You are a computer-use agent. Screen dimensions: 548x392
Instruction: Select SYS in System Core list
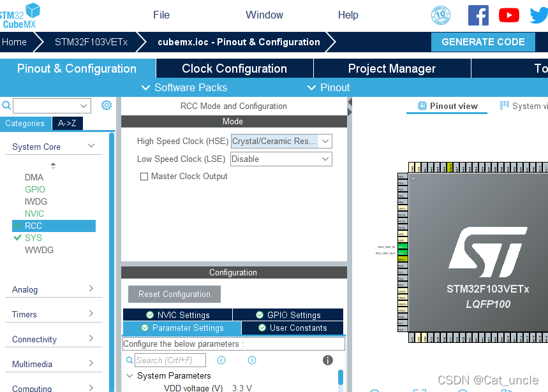(33, 238)
